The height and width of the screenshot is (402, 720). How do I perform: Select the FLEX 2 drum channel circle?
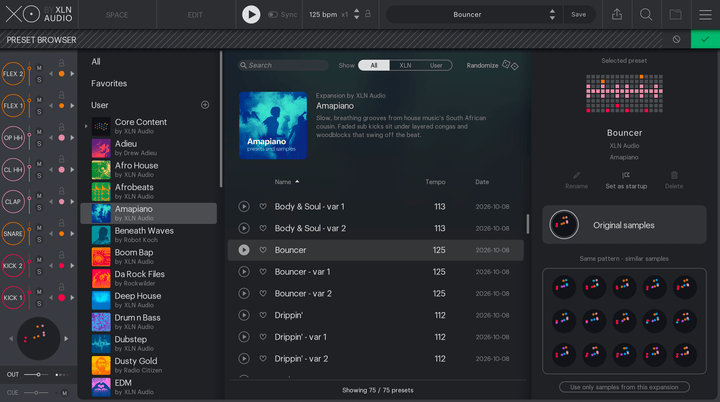point(13,74)
